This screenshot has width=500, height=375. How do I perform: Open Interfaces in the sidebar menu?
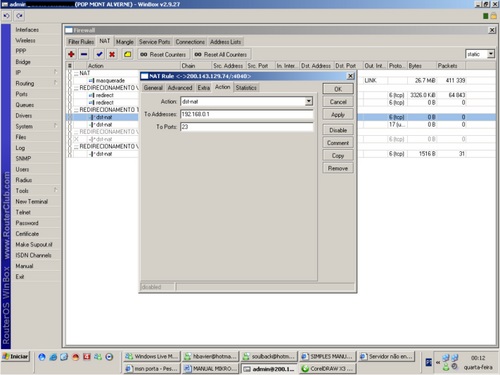point(27,30)
